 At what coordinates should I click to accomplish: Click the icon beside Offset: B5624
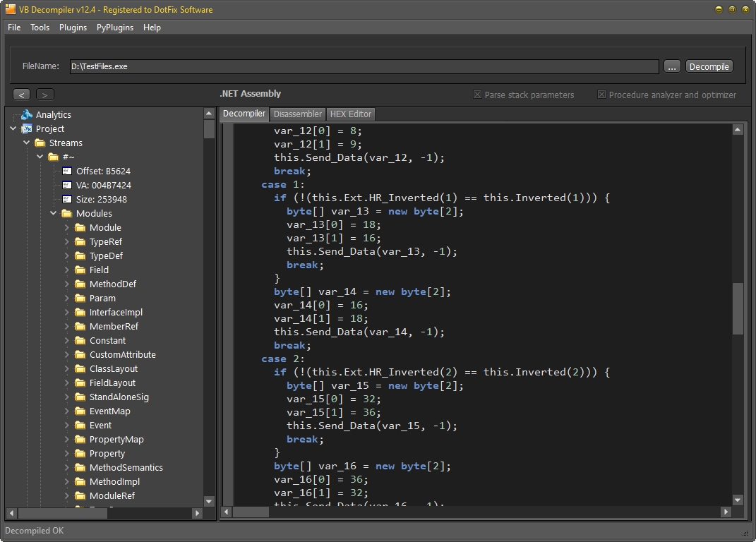pos(67,171)
